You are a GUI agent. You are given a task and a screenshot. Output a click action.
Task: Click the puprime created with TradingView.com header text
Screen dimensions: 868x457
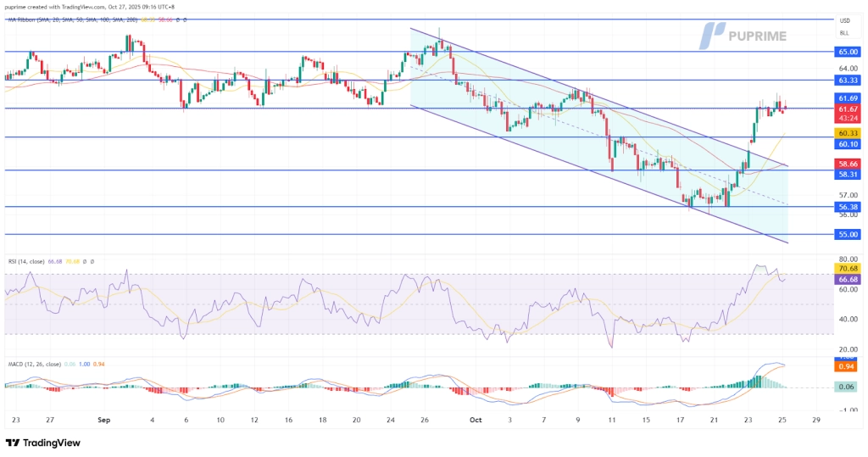pos(93,5)
